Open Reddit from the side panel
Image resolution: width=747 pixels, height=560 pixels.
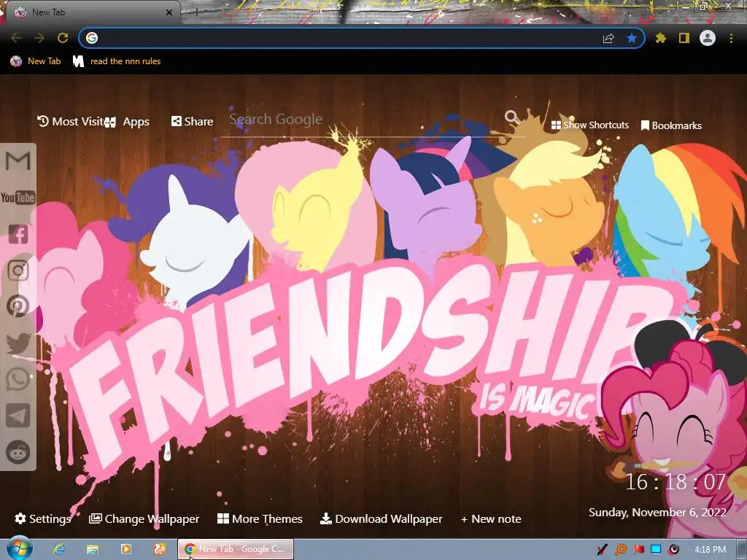click(x=18, y=452)
